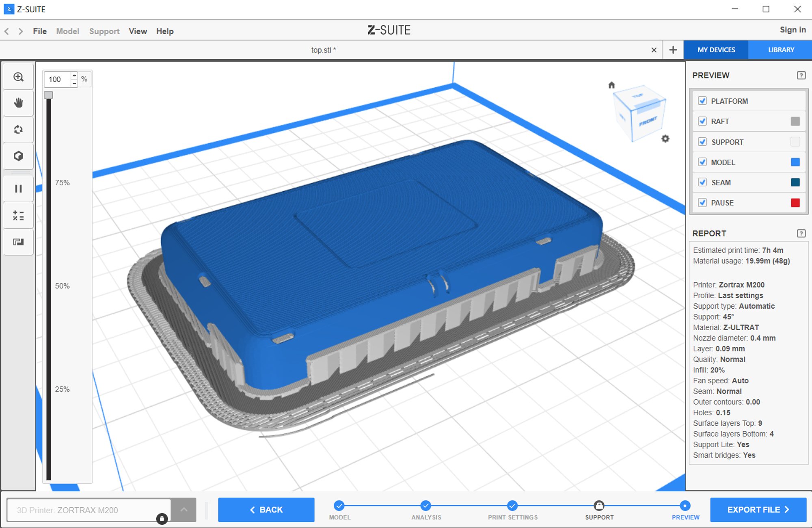Click the Z-SUITE app logo icon

(9, 9)
